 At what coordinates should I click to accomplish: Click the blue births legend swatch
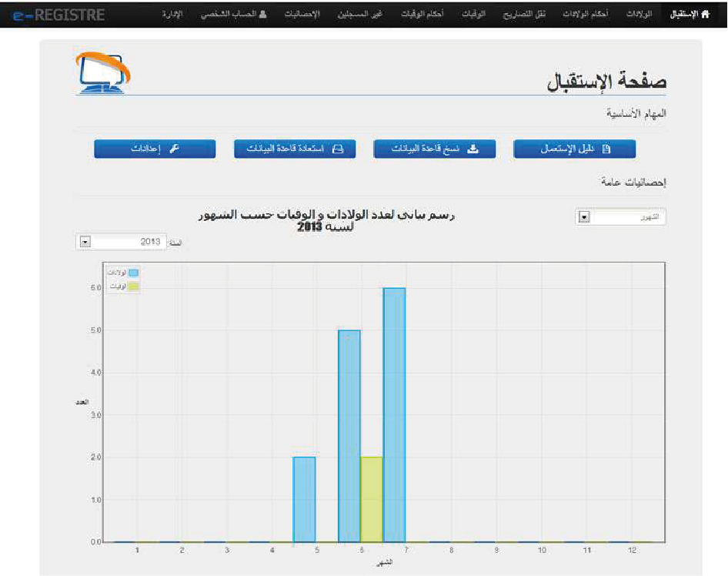pyautogui.click(x=134, y=273)
